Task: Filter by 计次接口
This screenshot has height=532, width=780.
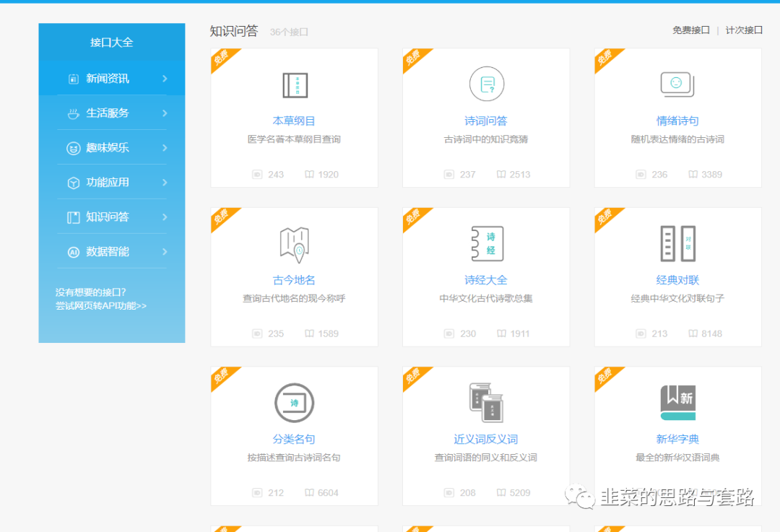Action: (744, 30)
